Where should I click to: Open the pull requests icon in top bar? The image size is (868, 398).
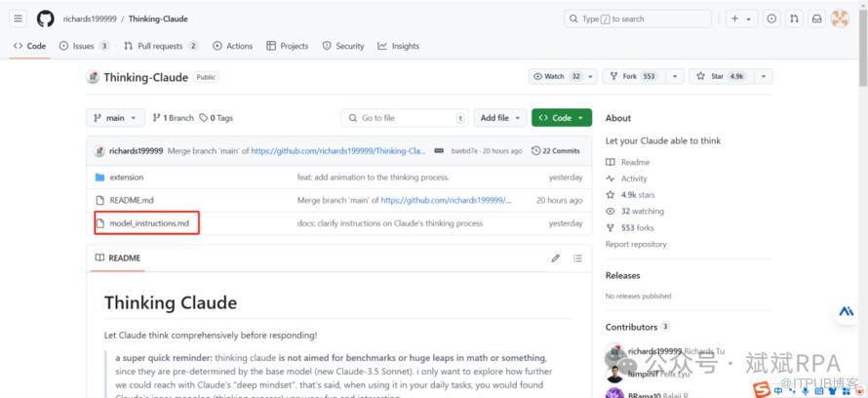794,19
